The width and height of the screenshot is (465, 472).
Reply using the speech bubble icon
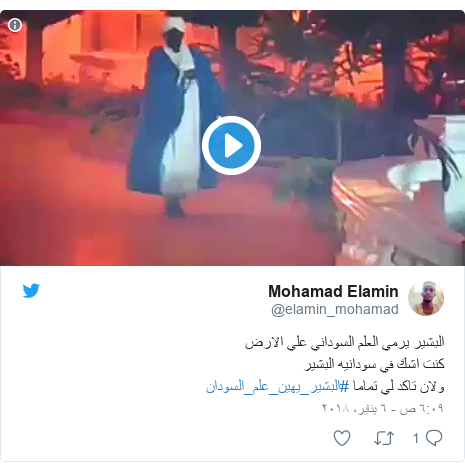(434, 438)
